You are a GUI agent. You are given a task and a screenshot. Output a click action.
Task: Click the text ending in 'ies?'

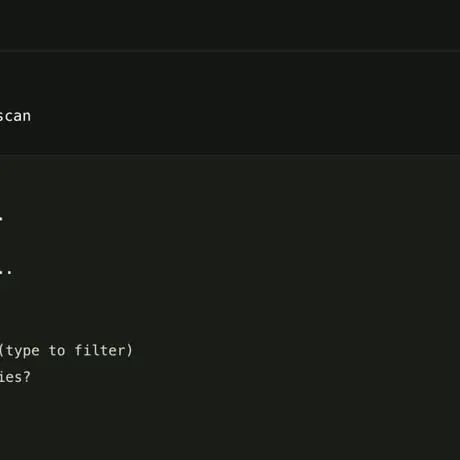click(x=15, y=377)
